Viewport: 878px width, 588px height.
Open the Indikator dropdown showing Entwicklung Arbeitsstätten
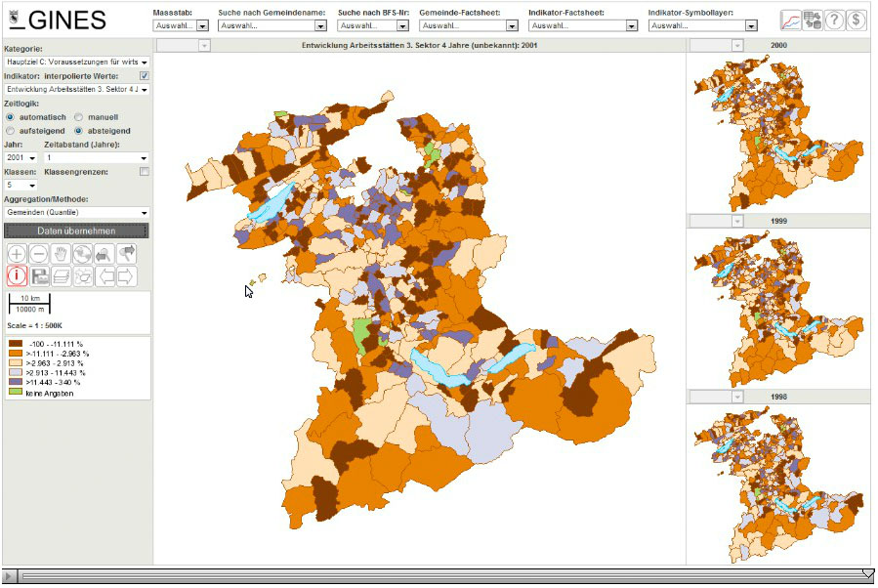tap(77, 90)
